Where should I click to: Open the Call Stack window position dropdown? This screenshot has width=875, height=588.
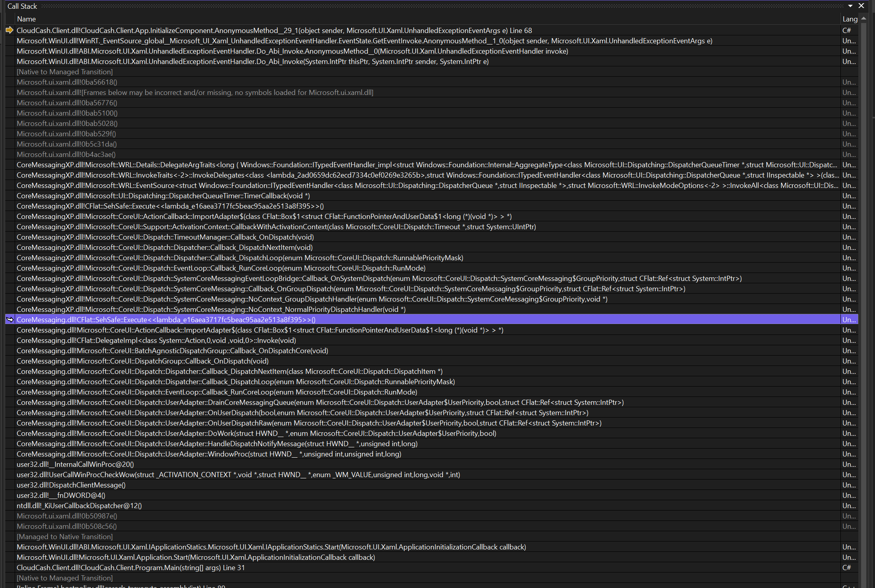[x=850, y=6]
